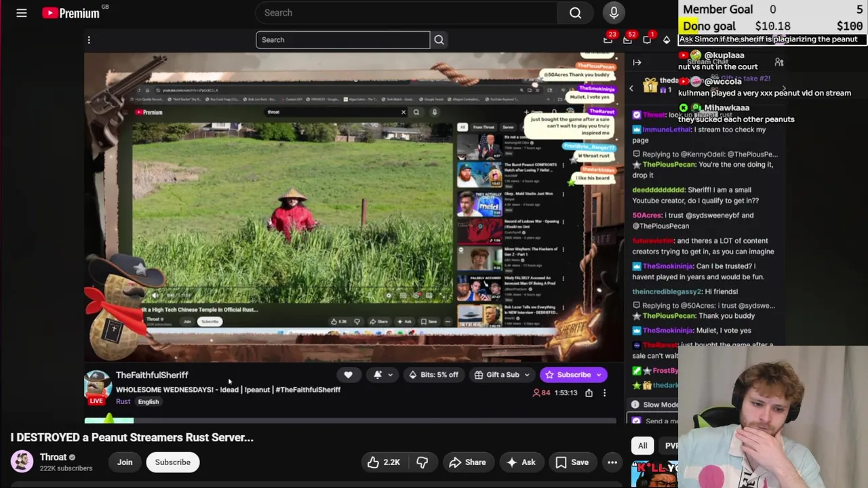Click the 222K subscribers count text
The height and width of the screenshot is (488, 868).
click(x=66, y=468)
